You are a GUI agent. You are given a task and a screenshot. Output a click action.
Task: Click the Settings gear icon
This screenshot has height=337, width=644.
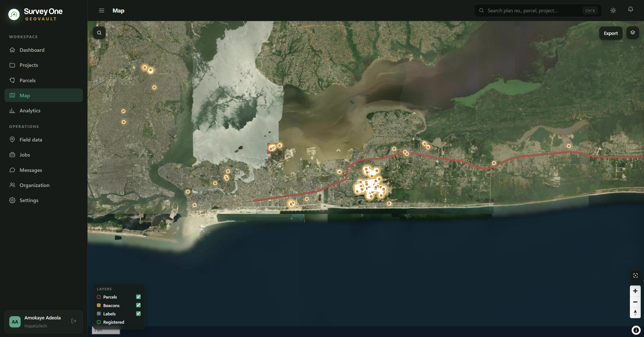coord(12,200)
